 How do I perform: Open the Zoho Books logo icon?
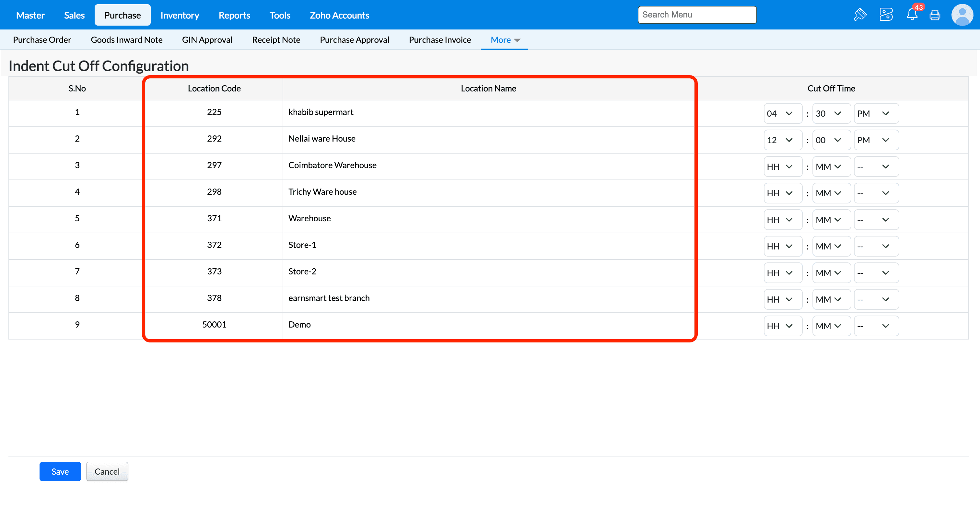point(886,15)
